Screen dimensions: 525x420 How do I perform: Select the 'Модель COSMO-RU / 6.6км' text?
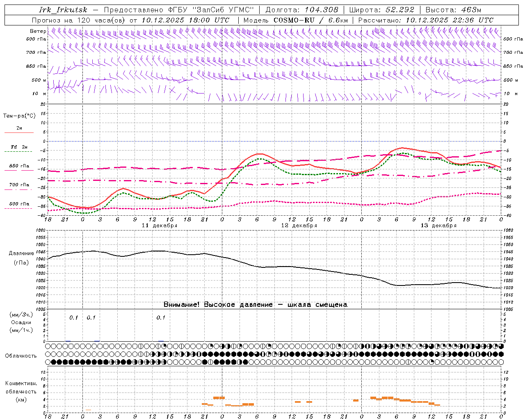point(296,20)
